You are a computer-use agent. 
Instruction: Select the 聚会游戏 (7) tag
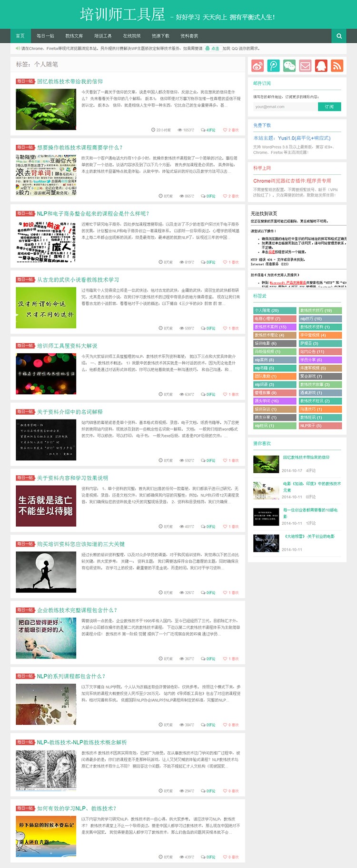[x=320, y=377]
